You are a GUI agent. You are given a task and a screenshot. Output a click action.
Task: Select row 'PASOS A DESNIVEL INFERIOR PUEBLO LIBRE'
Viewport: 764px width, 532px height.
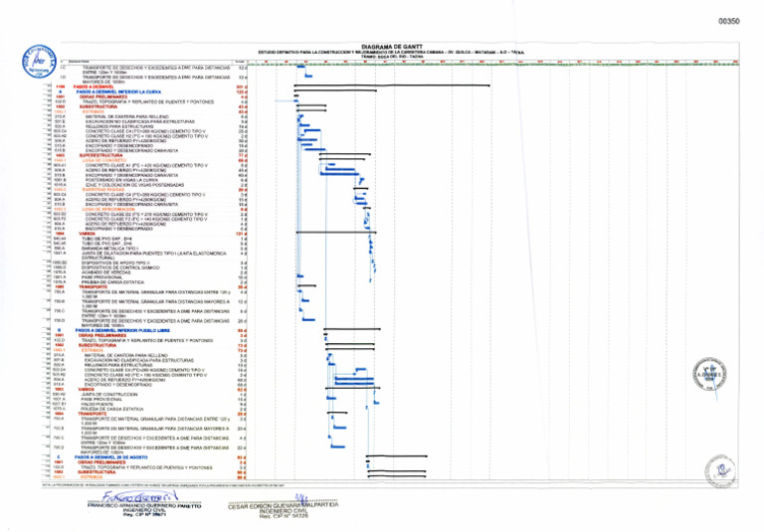pos(122,330)
